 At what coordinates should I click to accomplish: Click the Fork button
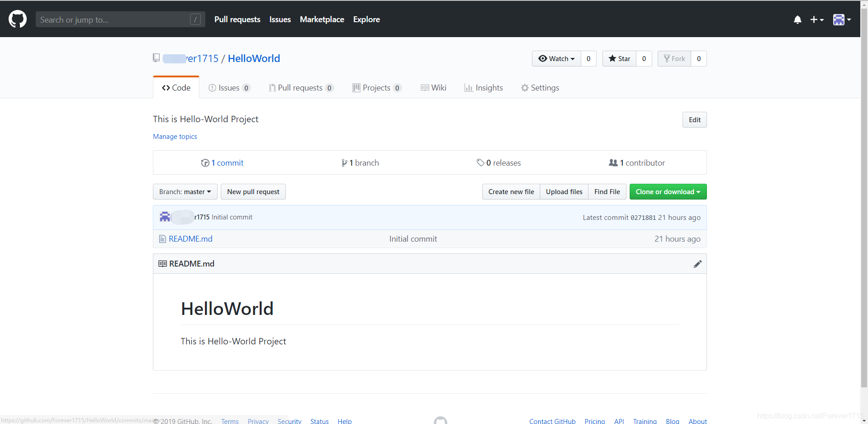(x=674, y=59)
